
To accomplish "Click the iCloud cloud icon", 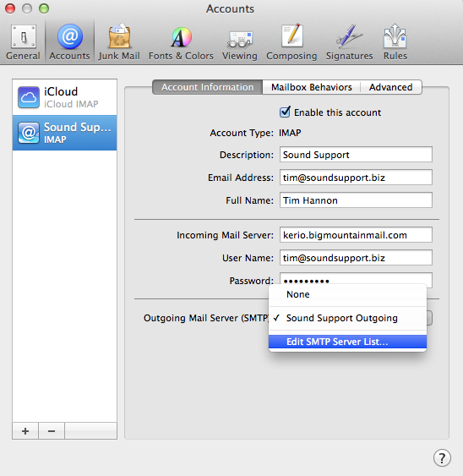I will click(29, 97).
